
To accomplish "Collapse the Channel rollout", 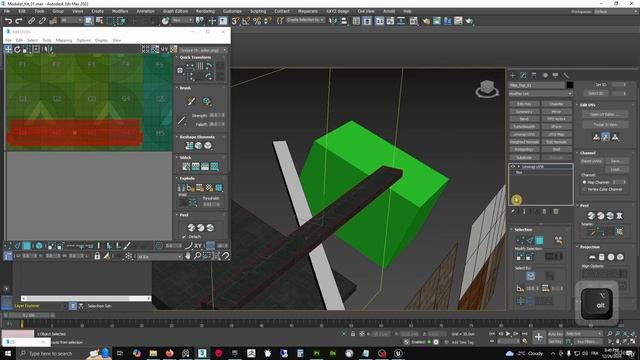I will point(578,153).
